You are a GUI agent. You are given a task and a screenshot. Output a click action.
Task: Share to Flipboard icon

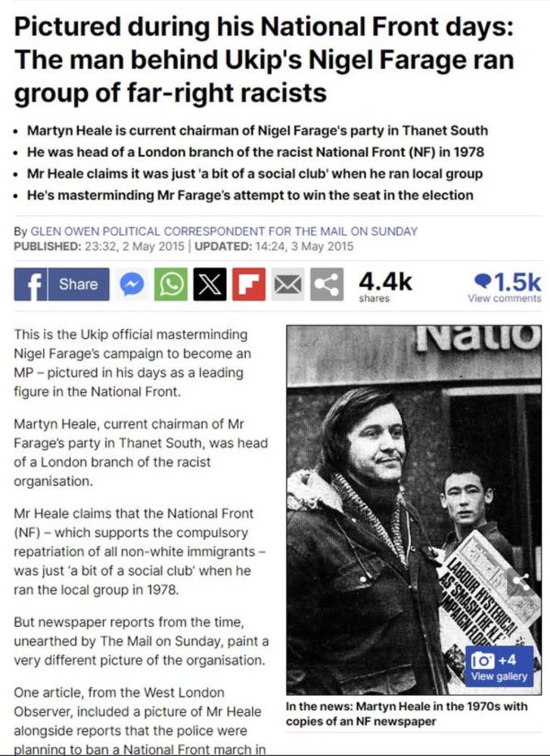[x=249, y=284]
